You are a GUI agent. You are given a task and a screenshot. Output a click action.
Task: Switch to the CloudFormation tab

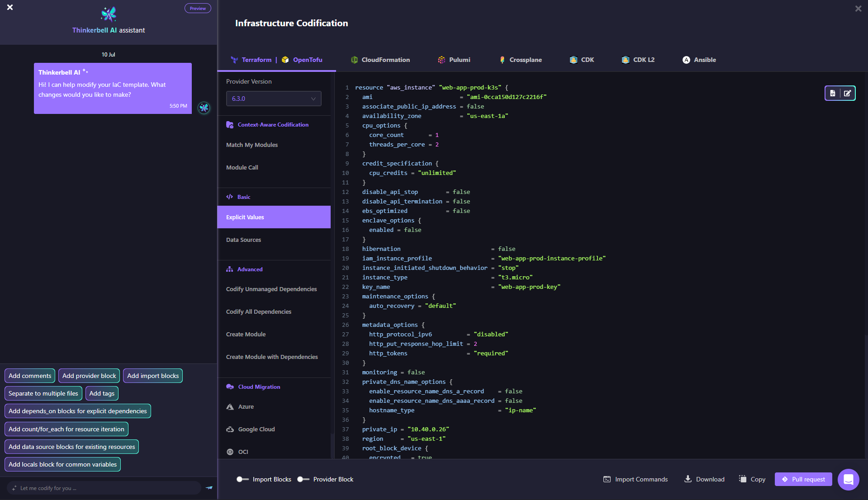(380, 60)
